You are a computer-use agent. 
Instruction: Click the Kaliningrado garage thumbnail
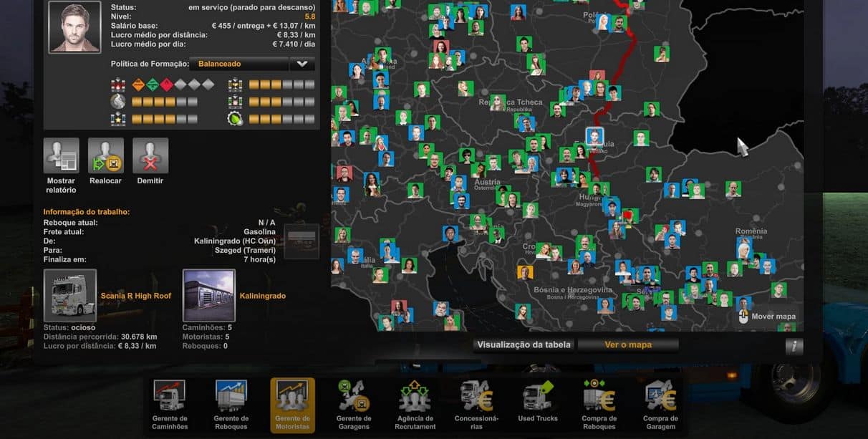tap(208, 296)
